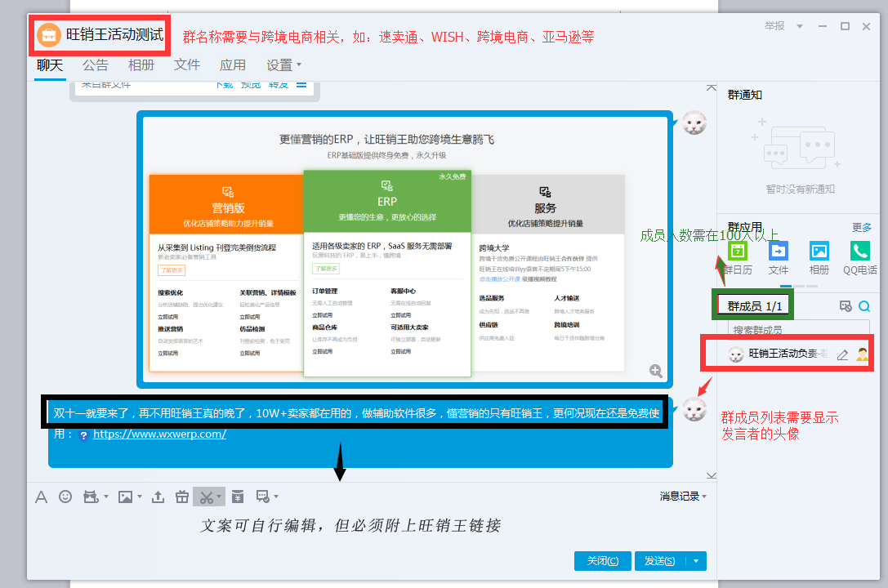Open the emoji smiley picker
The height and width of the screenshot is (588, 888).
[65, 497]
